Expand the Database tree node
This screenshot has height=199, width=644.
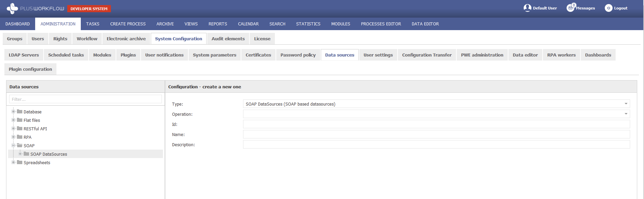[14, 112]
